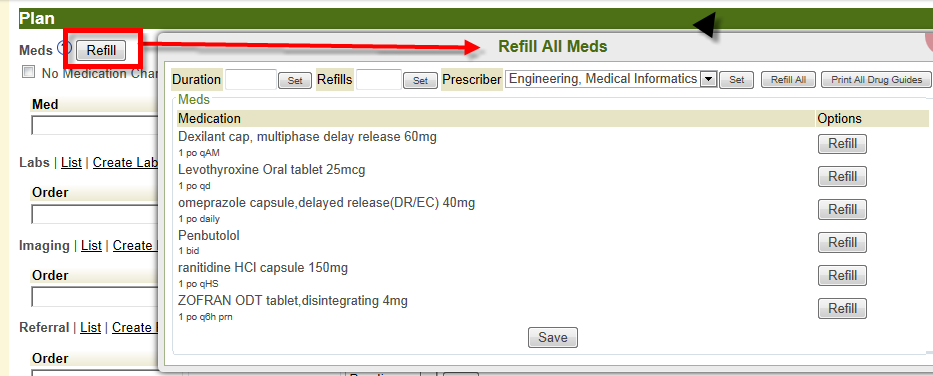Image resolution: width=933 pixels, height=376 pixels.
Task: Click Set next to Refills field
Action: coord(421,80)
